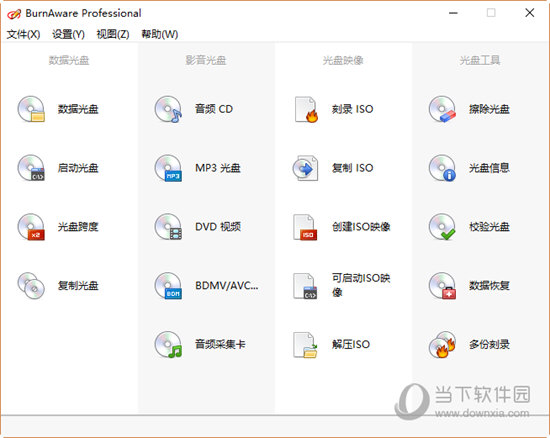550x438 pixels.
Task: Click the 音频 CD music disc icon
Action: (x=168, y=109)
